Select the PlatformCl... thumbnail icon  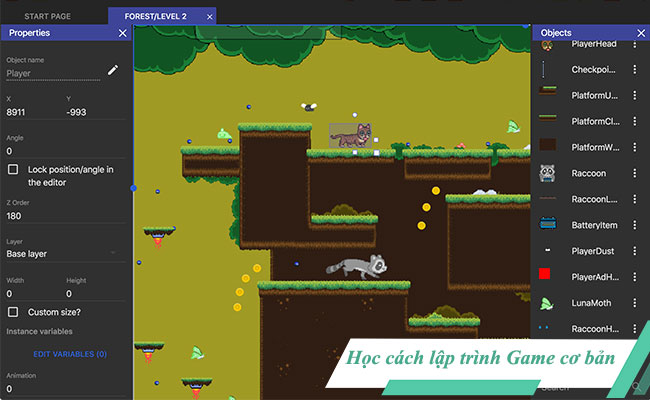point(548,118)
